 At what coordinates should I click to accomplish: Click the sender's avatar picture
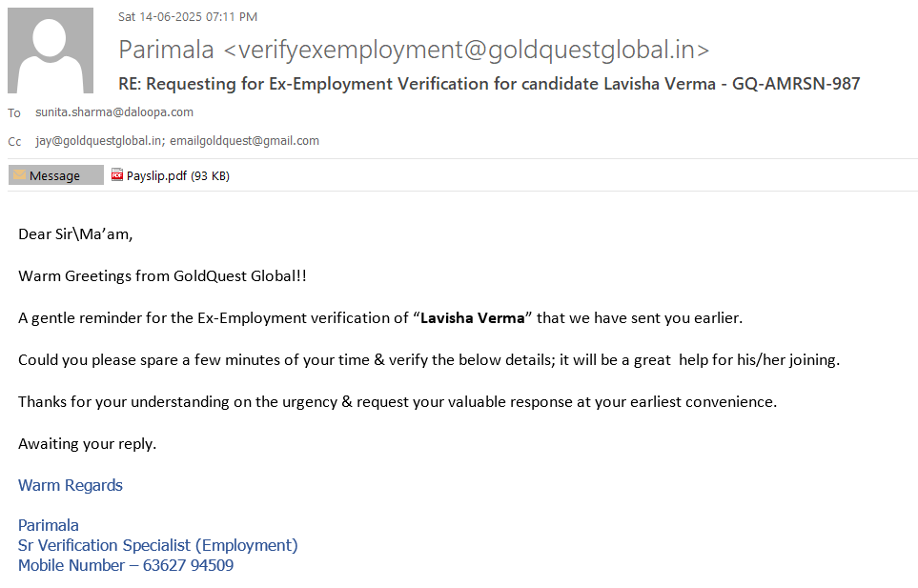click(51, 51)
